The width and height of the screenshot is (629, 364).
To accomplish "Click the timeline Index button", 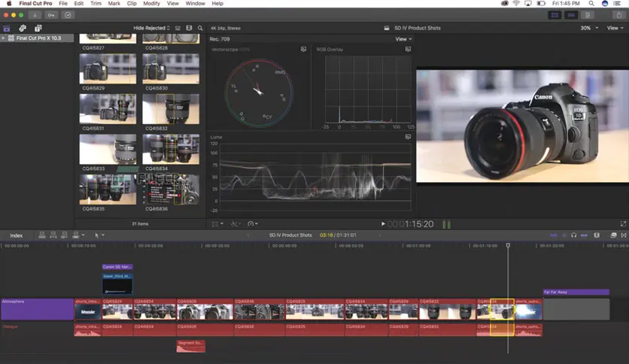I will (16, 235).
